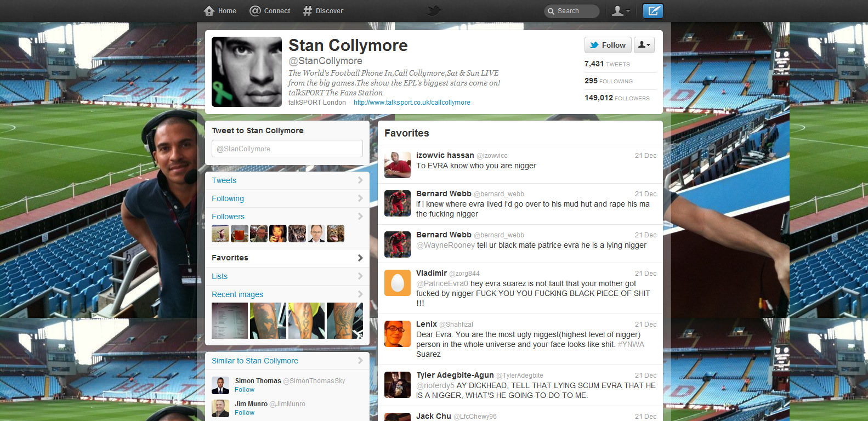Open the user actions dropdown beside Follow
This screenshot has height=421, width=868.
click(x=644, y=45)
